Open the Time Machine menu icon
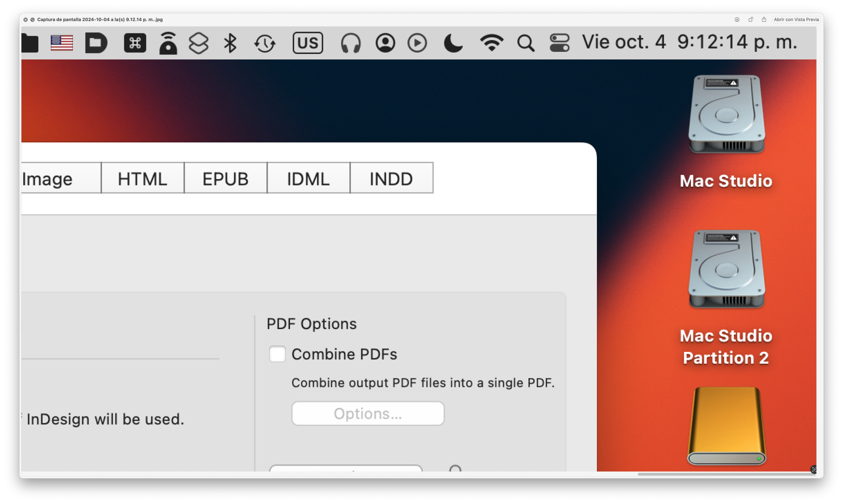Image resolution: width=843 pixels, height=504 pixels. point(265,43)
